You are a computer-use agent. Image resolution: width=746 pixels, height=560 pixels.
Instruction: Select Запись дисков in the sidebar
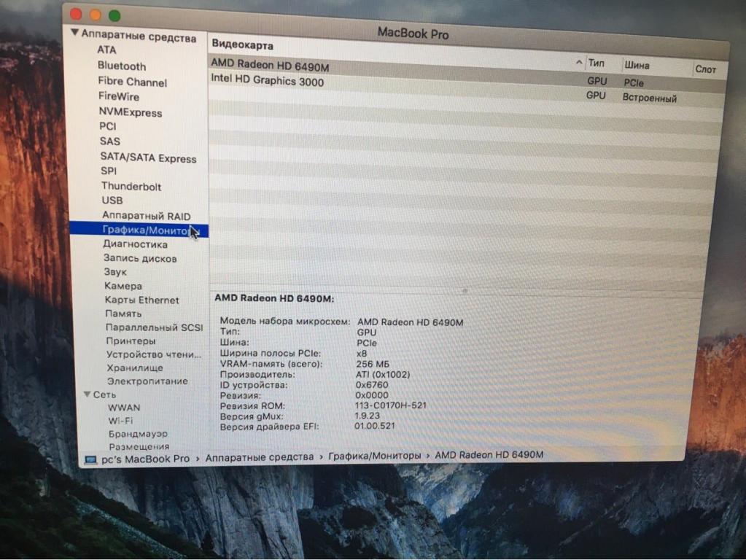coord(140,258)
